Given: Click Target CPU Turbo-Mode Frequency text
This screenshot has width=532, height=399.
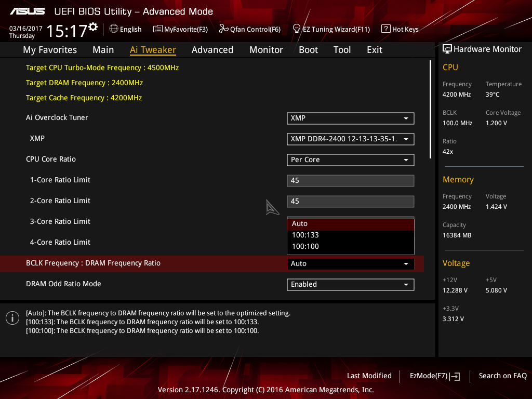Looking at the screenshot, I should tap(102, 68).
